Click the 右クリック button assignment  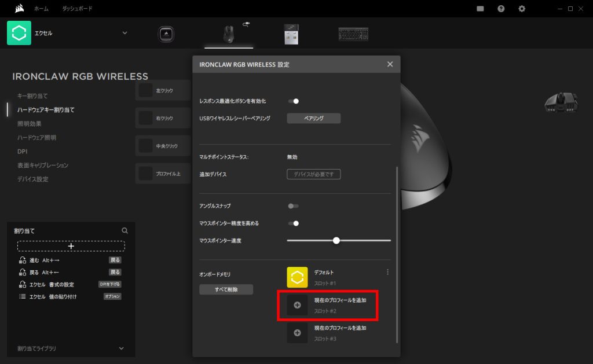pos(163,118)
